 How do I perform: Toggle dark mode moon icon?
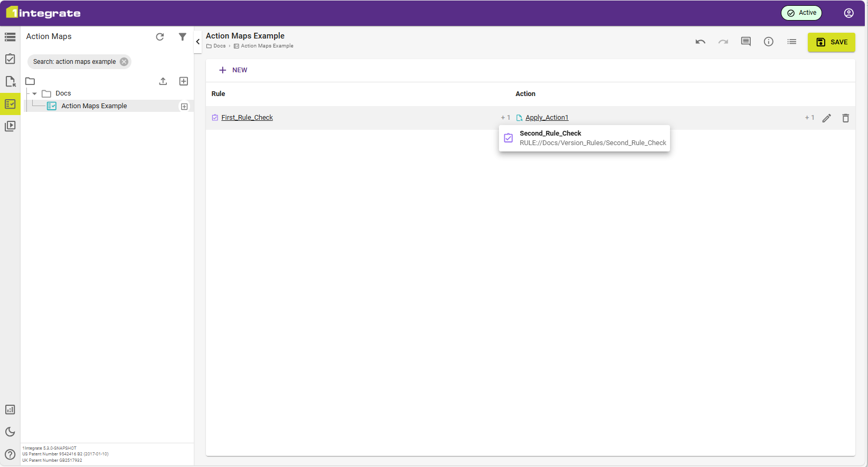tap(10, 432)
